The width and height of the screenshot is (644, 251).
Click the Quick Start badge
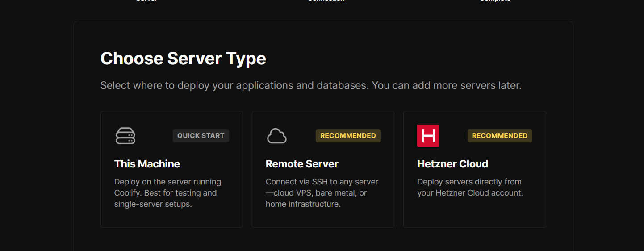[x=201, y=136]
